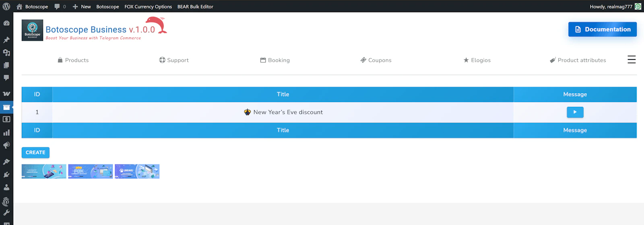Open the WooCommerce sidebar icon

click(6, 94)
